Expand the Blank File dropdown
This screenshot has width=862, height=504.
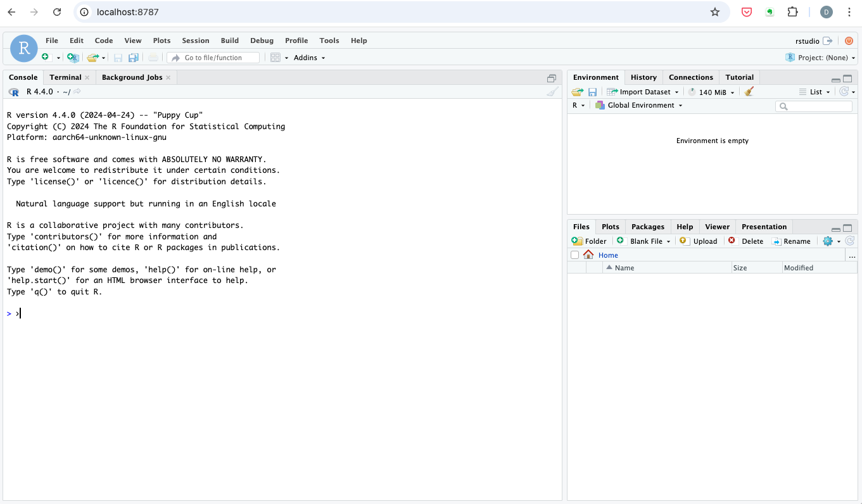(643, 241)
